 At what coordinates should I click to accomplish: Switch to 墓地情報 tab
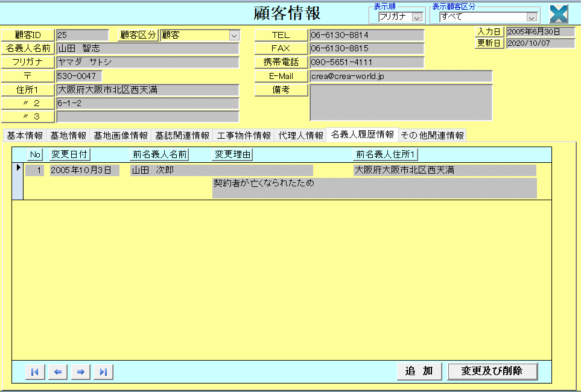(x=68, y=136)
